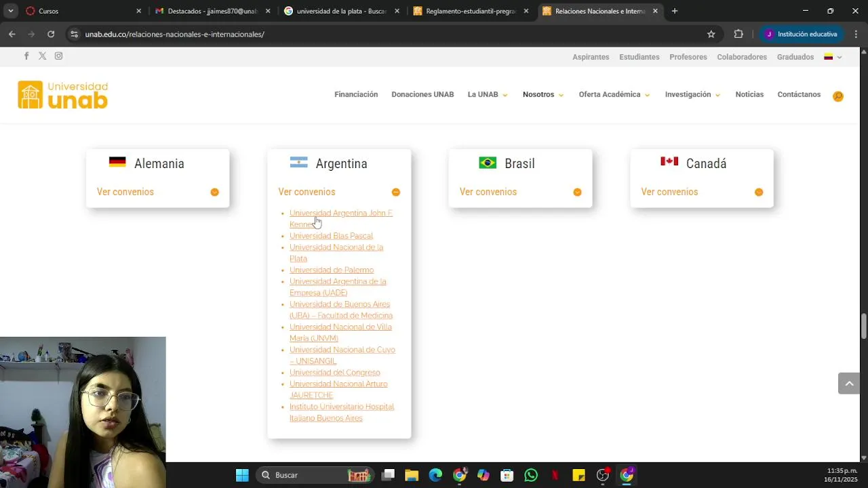The width and height of the screenshot is (868, 488).
Task: Click the browser back arrow
Action: (x=12, y=34)
